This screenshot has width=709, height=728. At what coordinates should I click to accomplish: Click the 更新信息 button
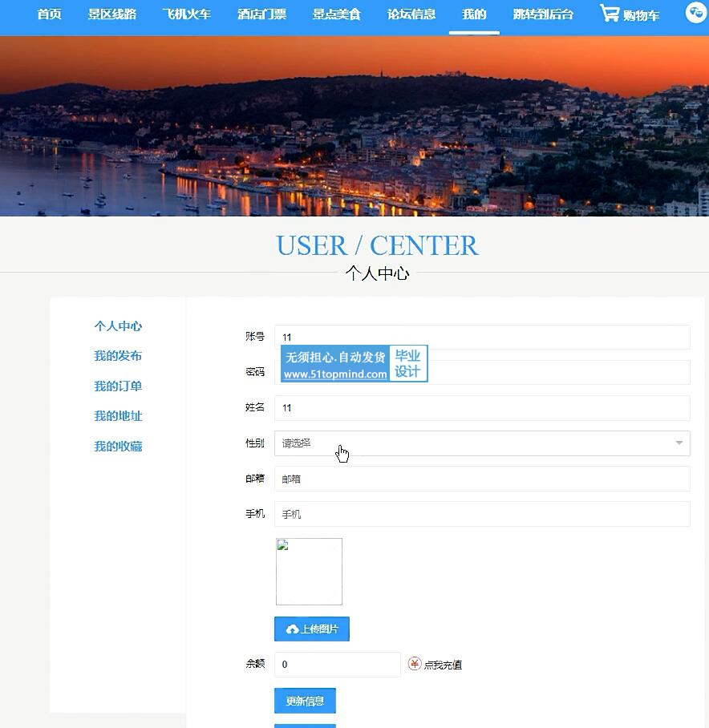(305, 701)
